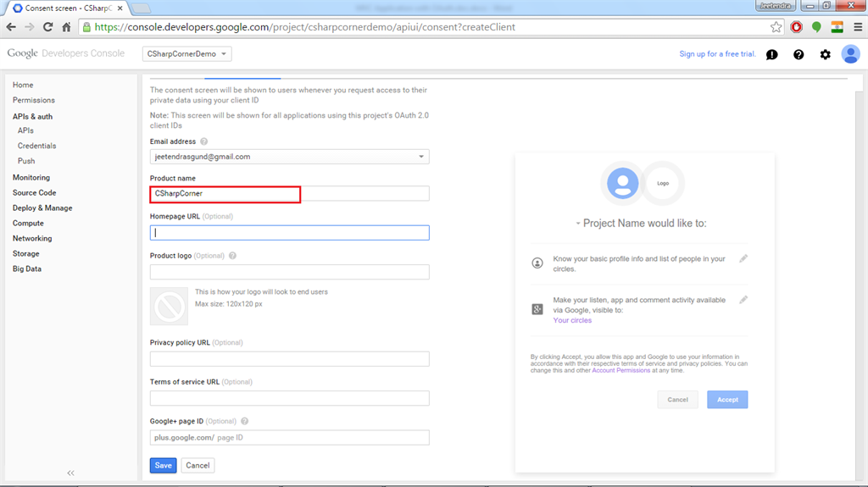Click the Cancel button beside Save
Viewport: 868px width, 487px height.
[198, 465]
